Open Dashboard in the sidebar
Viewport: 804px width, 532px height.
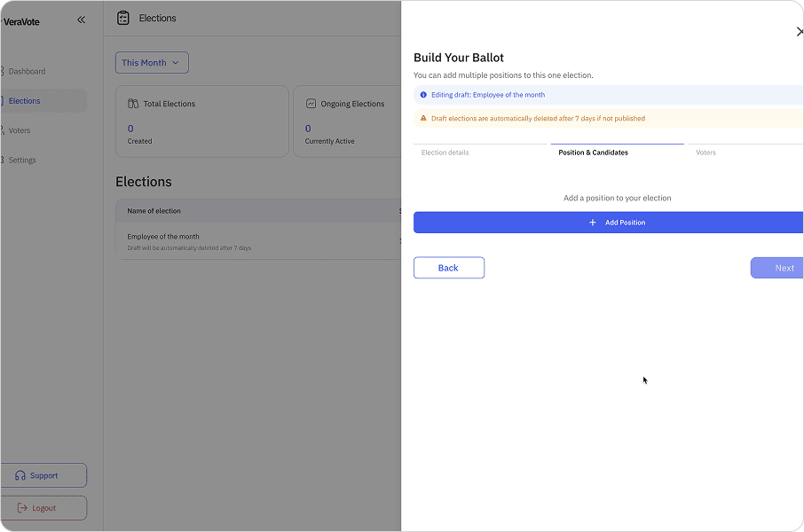[27, 71]
